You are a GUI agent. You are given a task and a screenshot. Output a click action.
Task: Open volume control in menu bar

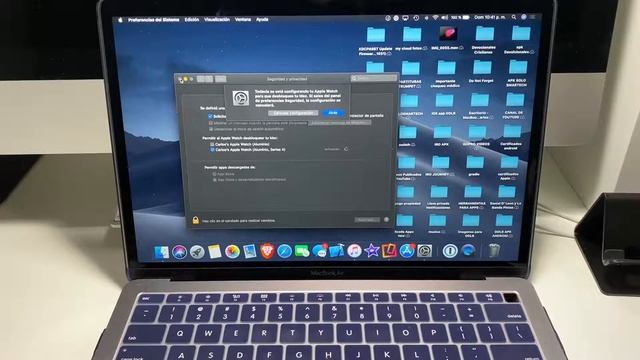(x=444, y=18)
